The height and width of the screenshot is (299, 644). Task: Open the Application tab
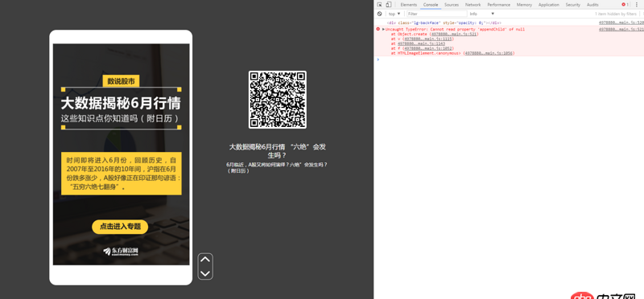pyautogui.click(x=549, y=5)
